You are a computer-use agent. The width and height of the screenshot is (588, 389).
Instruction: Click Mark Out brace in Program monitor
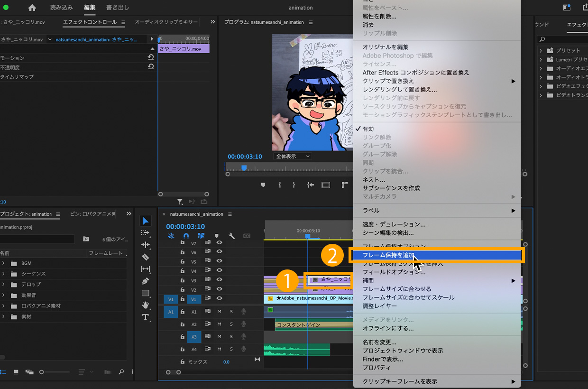tap(294, 185)
